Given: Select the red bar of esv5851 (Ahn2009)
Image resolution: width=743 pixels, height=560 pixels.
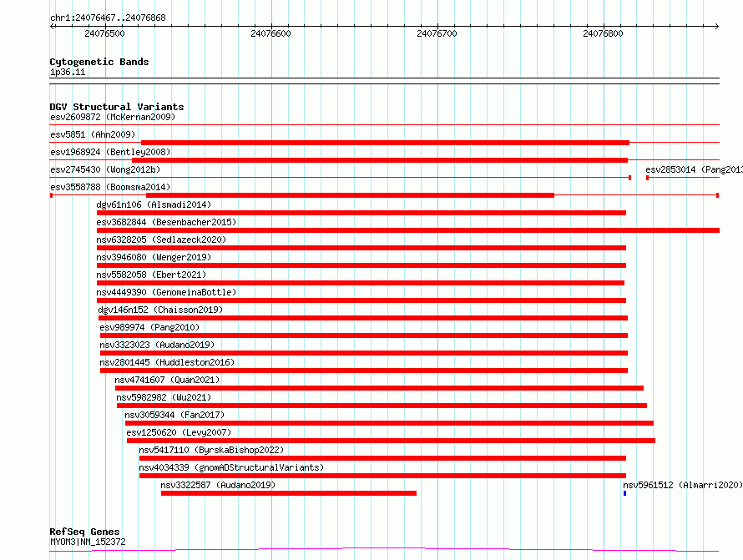Looking at the screenshot, I should (x=385, y=143).
